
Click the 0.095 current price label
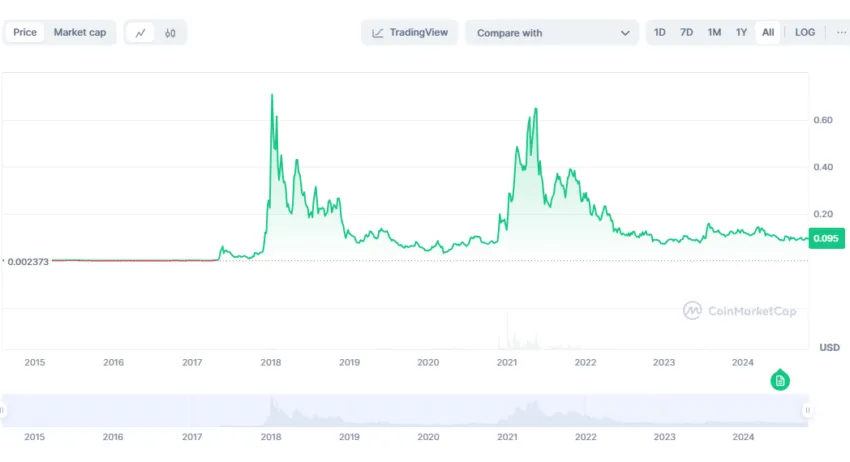click(826, 239)
